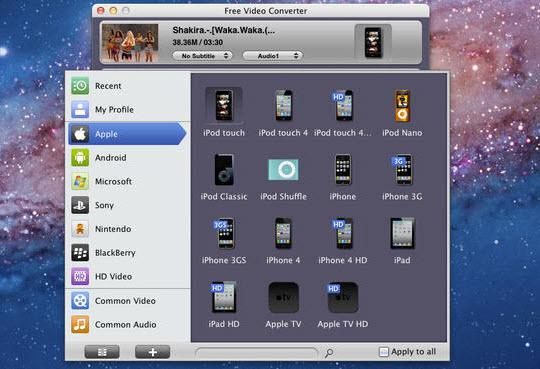This screenshot has width=540, height=369.
Task: Select the iPod touch device profile
Action: (x=224, y=112)
